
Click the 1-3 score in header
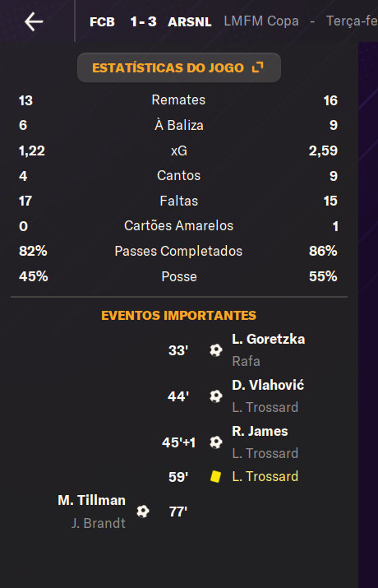[x=143, y=21]
